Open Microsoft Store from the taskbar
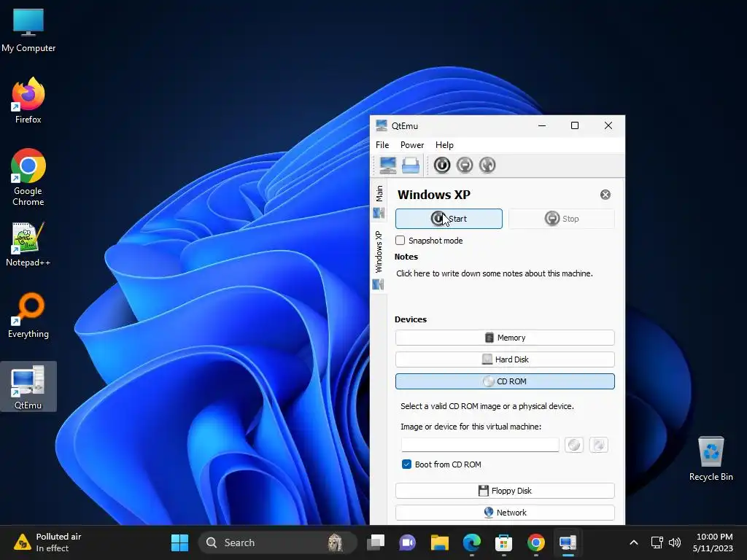Image resolution: width=747 pixels, height=560 pixels. click(x=503, y=542)
